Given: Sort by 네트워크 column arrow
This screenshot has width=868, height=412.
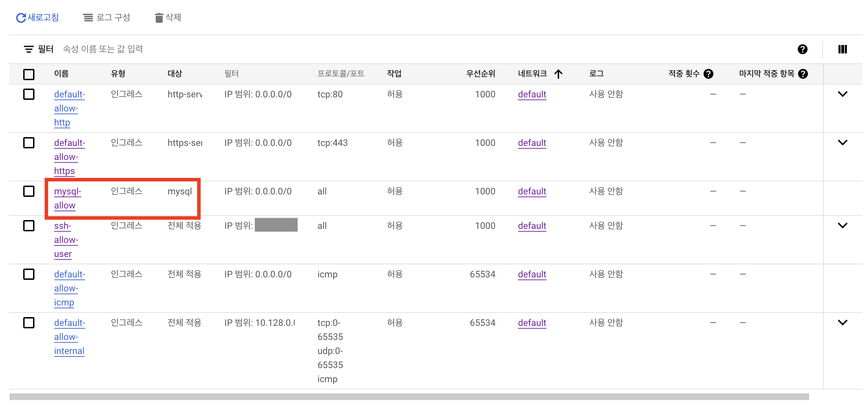Looking at the screenshot, I should [x=558, y=74].
